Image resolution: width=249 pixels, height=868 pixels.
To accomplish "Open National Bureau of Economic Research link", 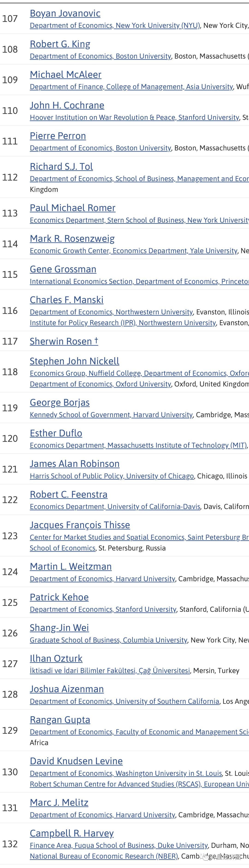I will pyautogui.click(x=104, y=856).
